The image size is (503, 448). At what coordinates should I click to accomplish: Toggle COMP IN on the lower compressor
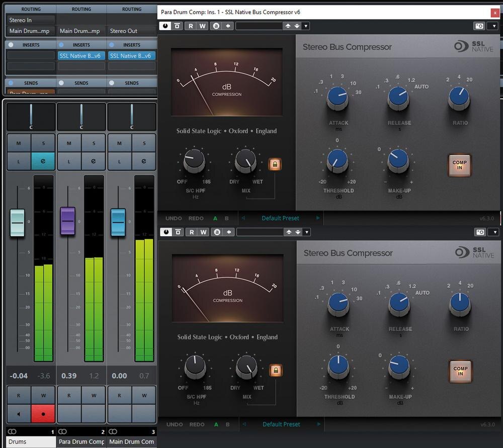[x=460, y=372]
